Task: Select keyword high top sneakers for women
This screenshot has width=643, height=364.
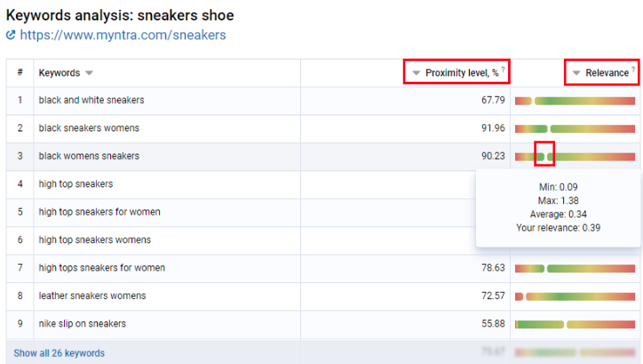Action: coord(99,212)
